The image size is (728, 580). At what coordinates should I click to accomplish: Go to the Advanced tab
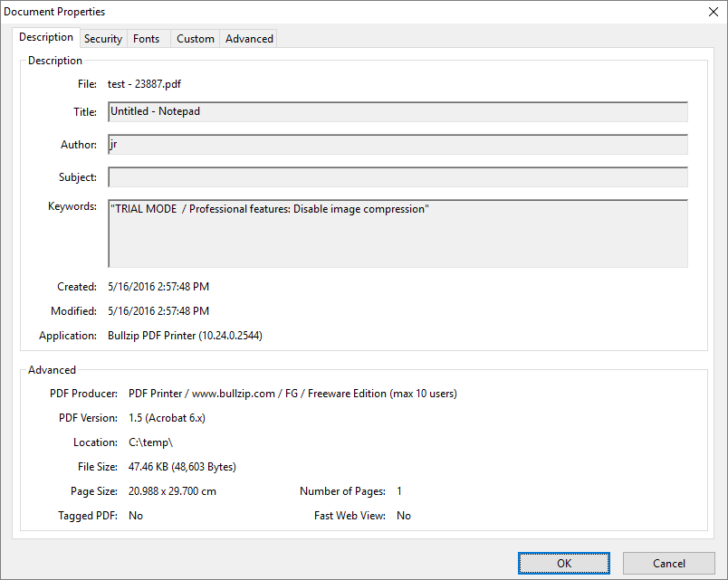tap(249, 39)
